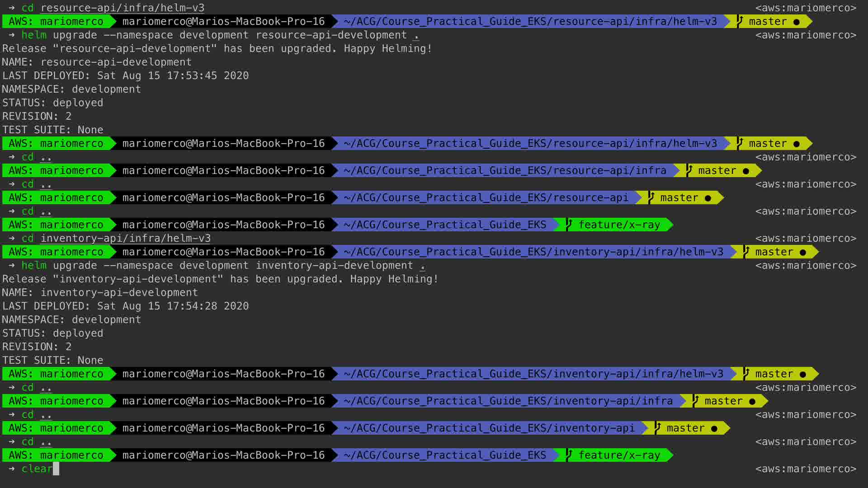Click the inventory-api-development has been upgraded message
Image resolution: width=868 pixels, height=488 pixels.
coord(220,279)
